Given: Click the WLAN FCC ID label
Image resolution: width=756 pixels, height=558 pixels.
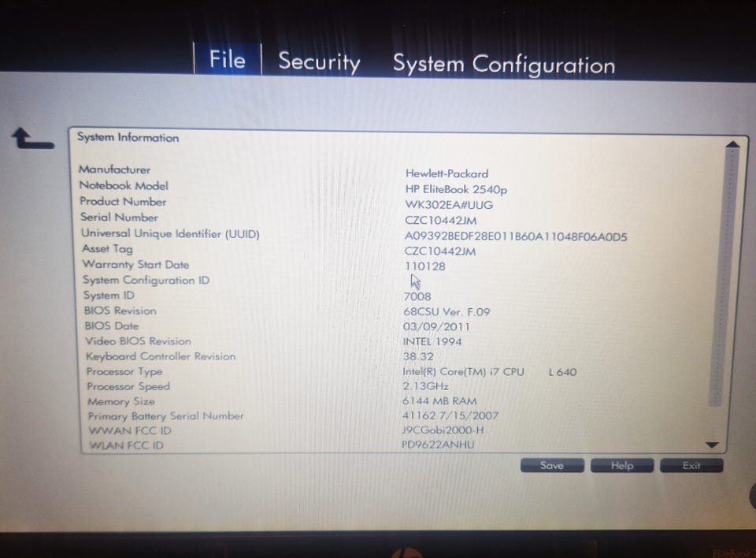Looking at the screenshot, I should 126,445.
